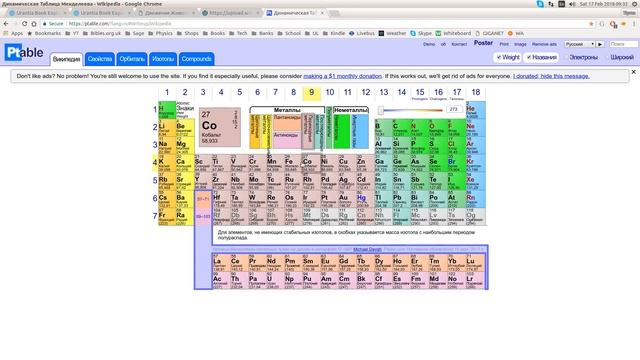The width and height of the screenshot is (640, 360).
Task: Switch to the Орбитали tab
Action: (x=132, y=59)
